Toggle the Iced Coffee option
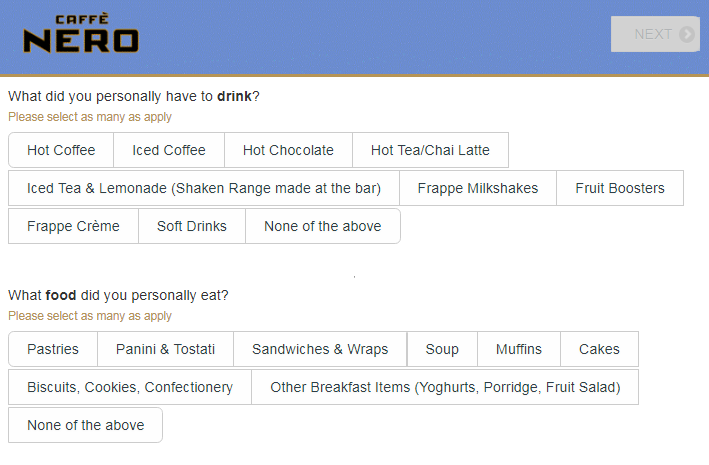The image size is (709, 465). tap(169, 151)
